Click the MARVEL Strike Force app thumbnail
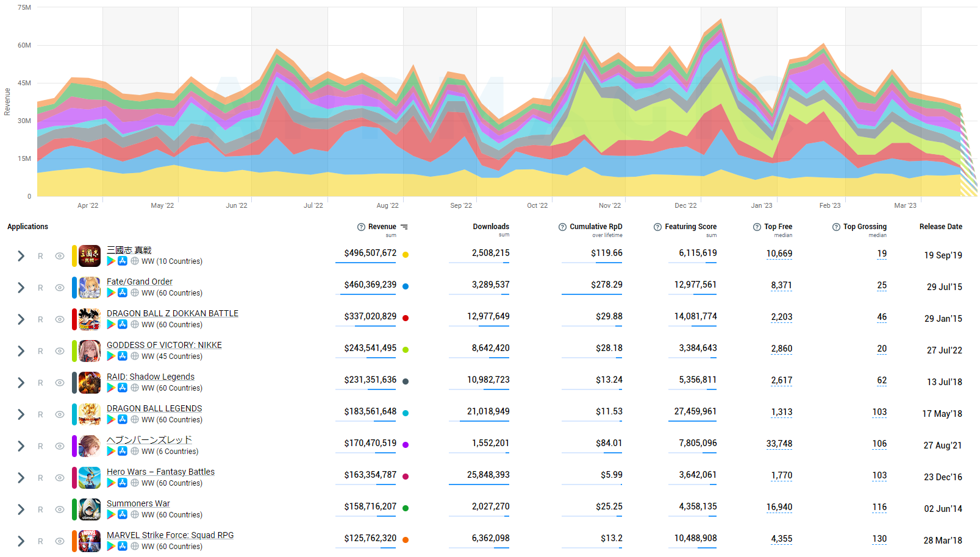 (90, 541)
